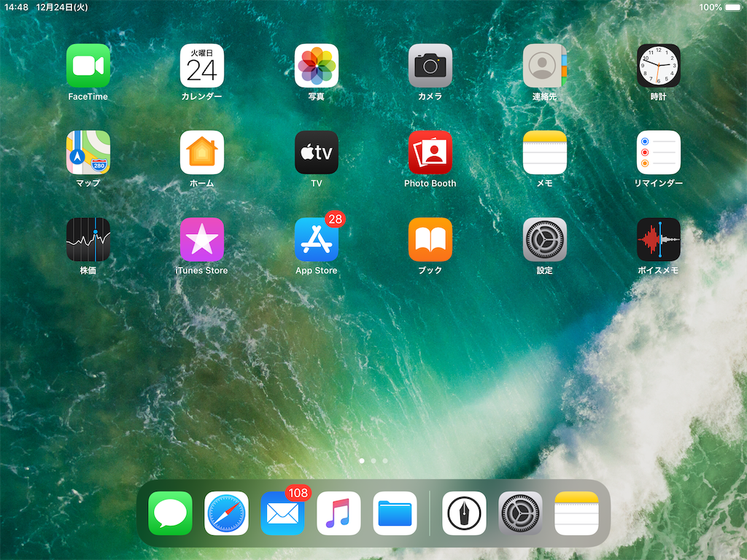
Task: Launch the Photos app (写真)
Action: pos(317,66)
